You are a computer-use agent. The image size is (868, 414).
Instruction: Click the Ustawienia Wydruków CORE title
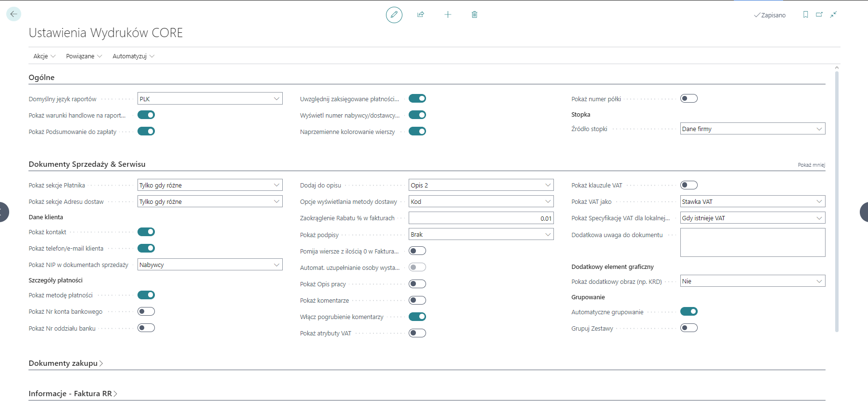106,33
